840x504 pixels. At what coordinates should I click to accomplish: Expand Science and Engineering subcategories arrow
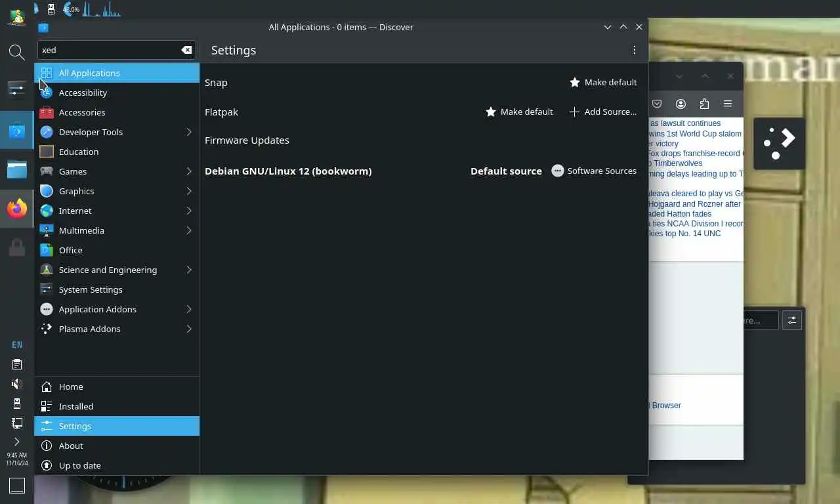[189, 270]
